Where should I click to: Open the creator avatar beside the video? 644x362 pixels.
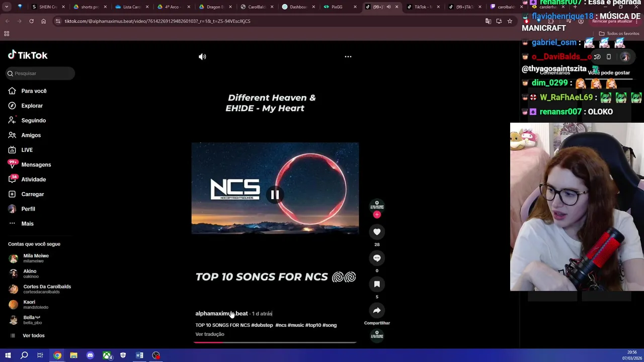coord(377,206)
